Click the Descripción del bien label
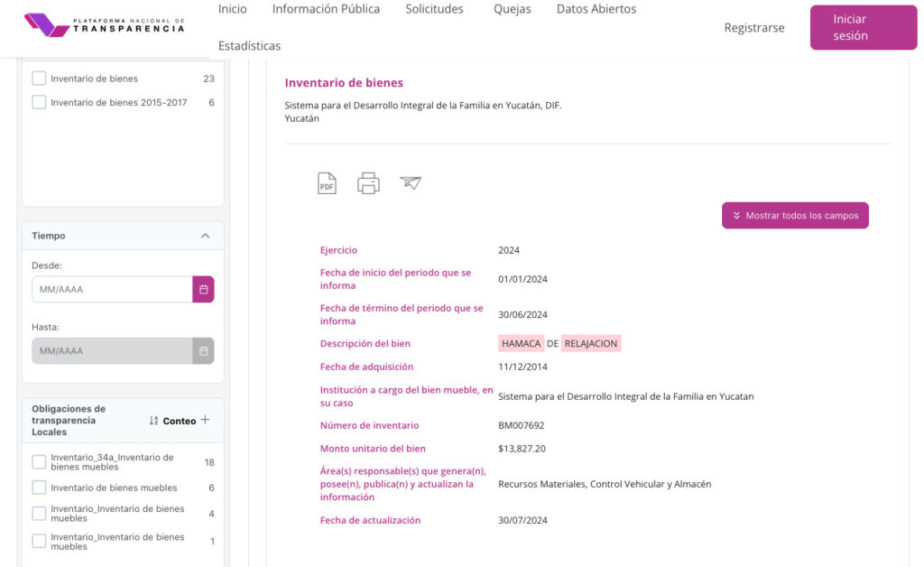The image size is (924, 567). click(x=365, y=343)
